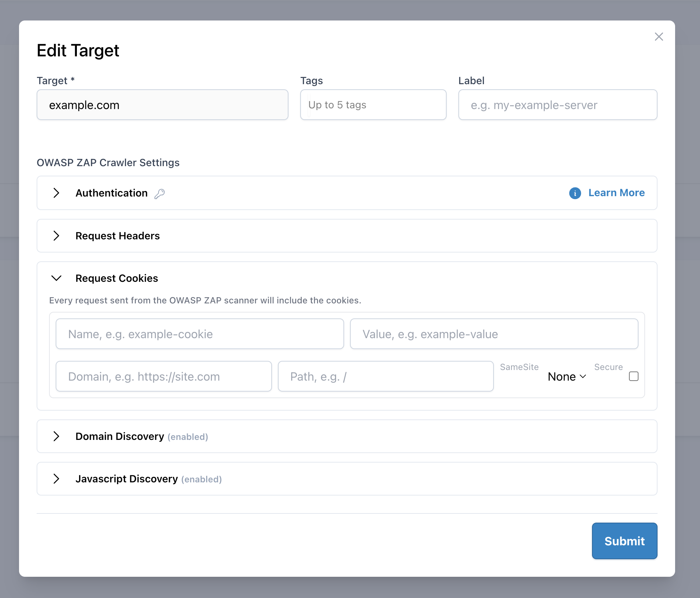Enable the Secure cookie checkbox
Screen dimensions: 700x598
coord(633,376)
